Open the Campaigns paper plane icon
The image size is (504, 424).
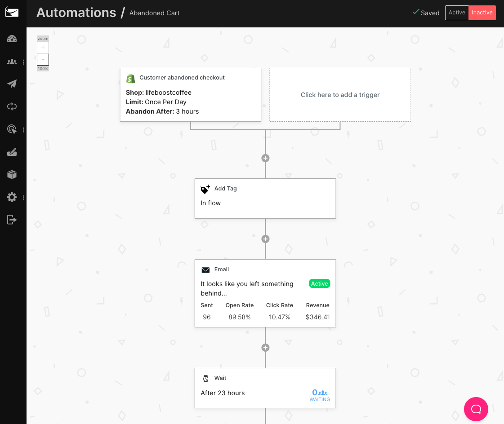point(12,84)
